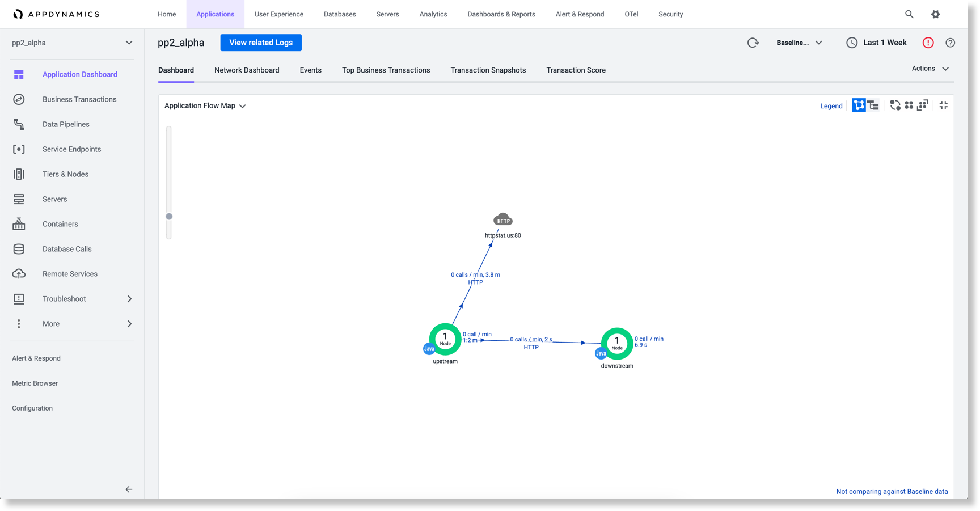Open the Last 1 Week time range selector

(885, 43)
